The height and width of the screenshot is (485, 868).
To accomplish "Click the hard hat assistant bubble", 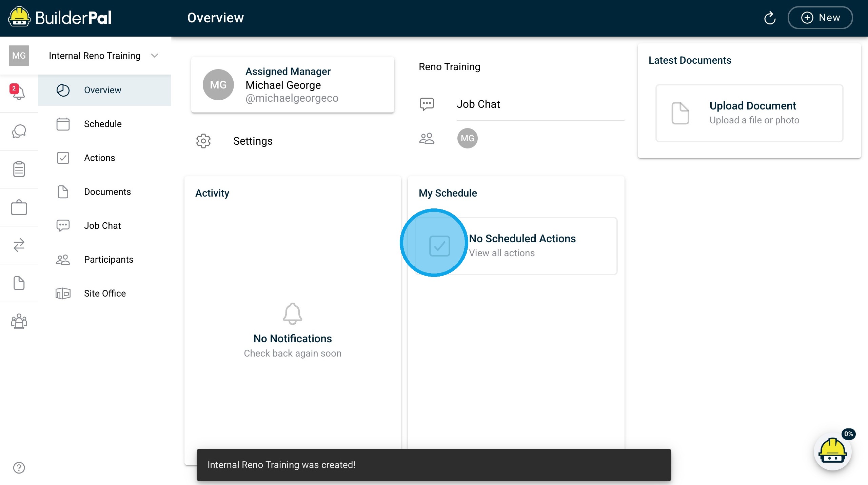I will tap(833, 451).
